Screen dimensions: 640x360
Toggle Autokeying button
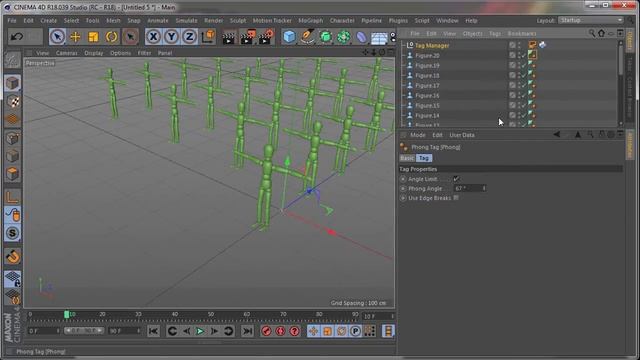point(280,331)
